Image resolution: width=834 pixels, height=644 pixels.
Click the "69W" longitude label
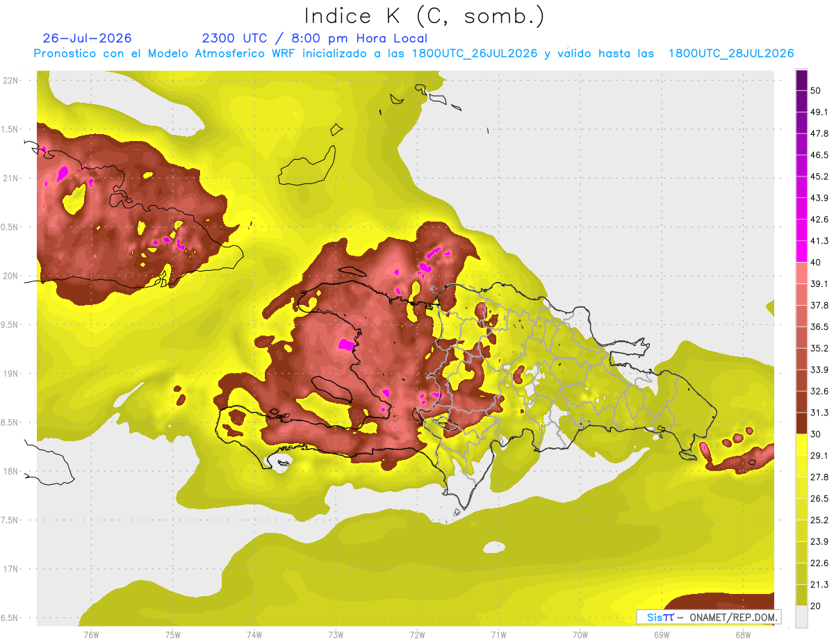click(x=661, y=634)
